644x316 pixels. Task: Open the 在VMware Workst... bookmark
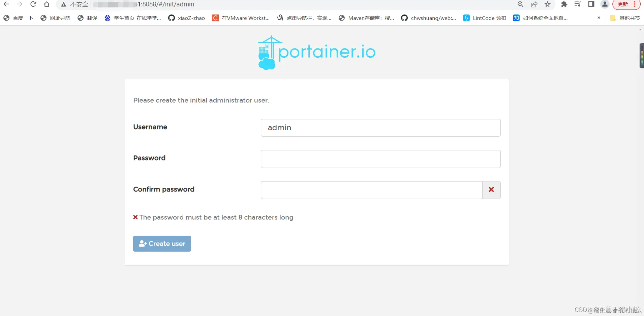point(241,18)
